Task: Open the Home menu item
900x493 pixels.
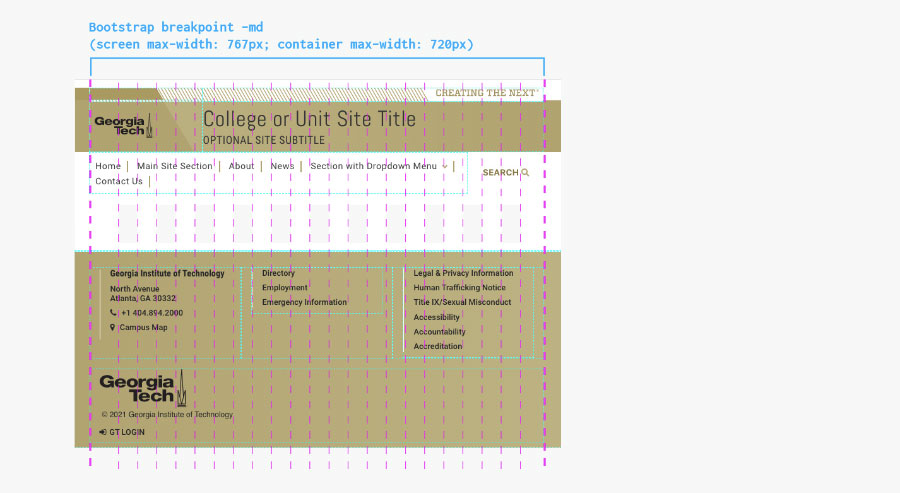Action: [108, 166]
